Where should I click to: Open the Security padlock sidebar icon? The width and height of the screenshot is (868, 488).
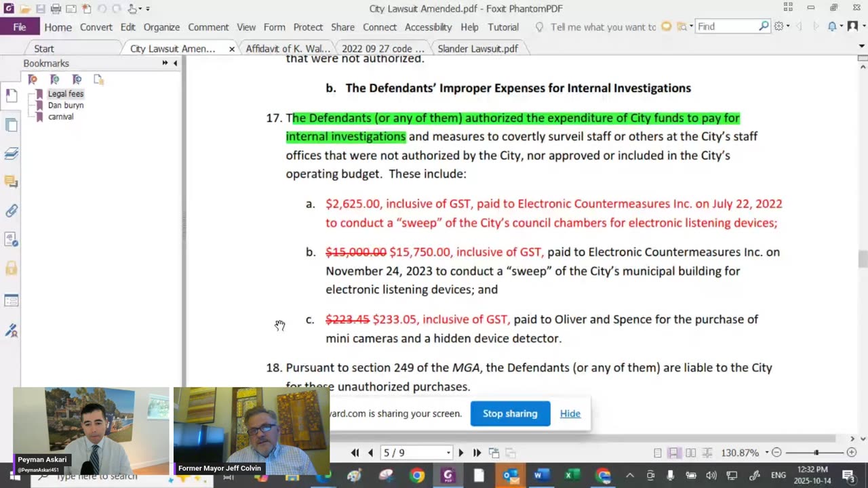11,268
